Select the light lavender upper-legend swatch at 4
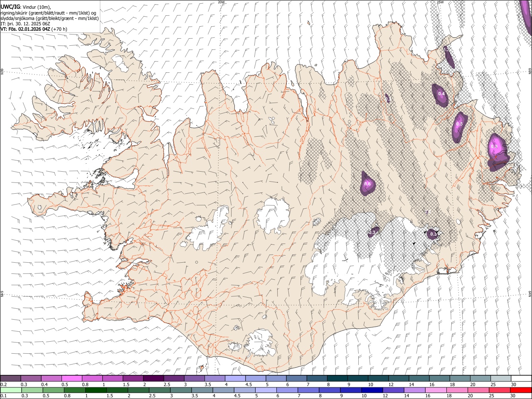The width and height of the screenshot is (532, 399). 235,378
